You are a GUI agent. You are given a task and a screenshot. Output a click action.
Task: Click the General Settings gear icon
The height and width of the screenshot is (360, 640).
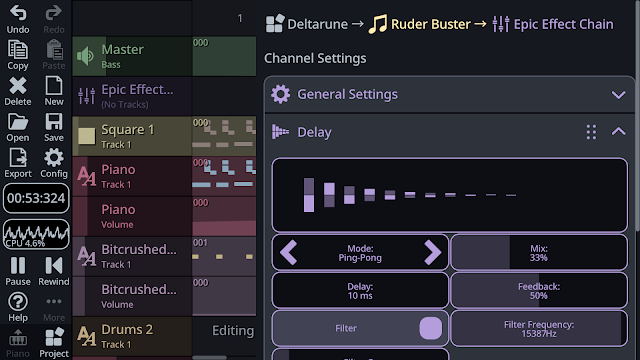[x=280, y=94]
